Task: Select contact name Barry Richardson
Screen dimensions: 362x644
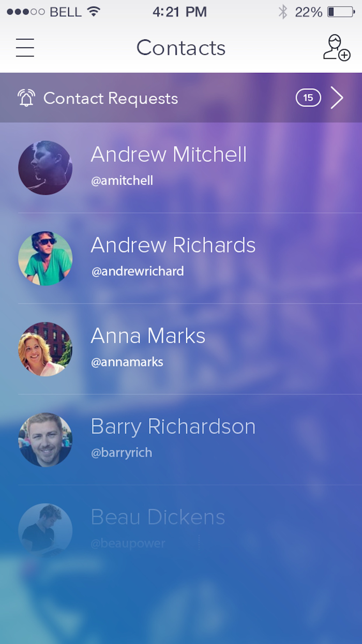Action: pyautogui.click(x=173, y=427)
